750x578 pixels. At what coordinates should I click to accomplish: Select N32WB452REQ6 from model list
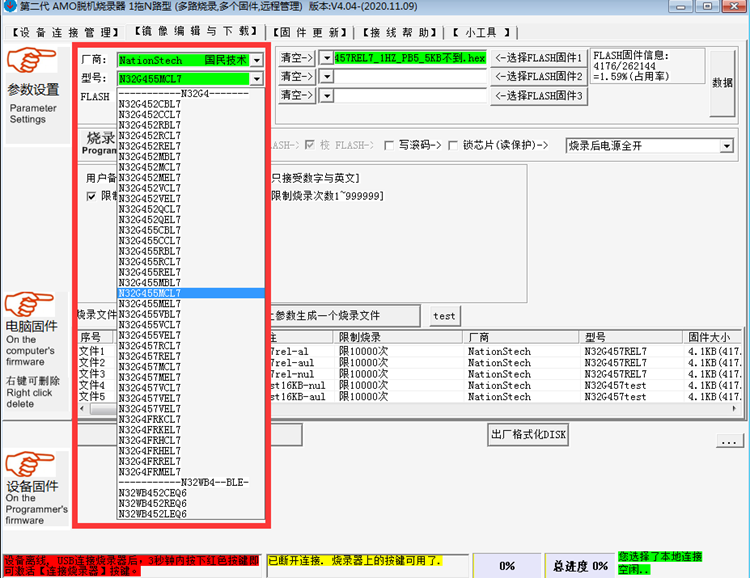tap(190, 503)
